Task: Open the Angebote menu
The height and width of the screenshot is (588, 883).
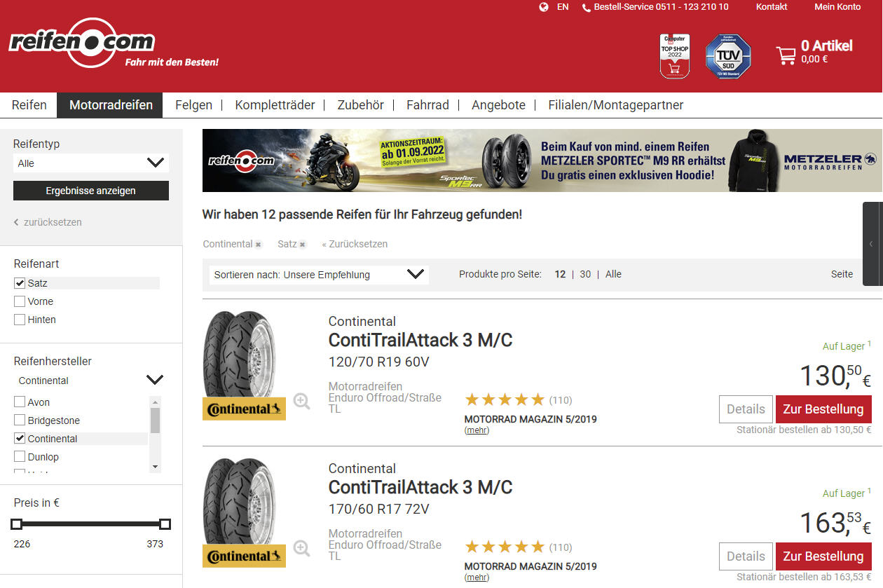Action: (498, 105)
